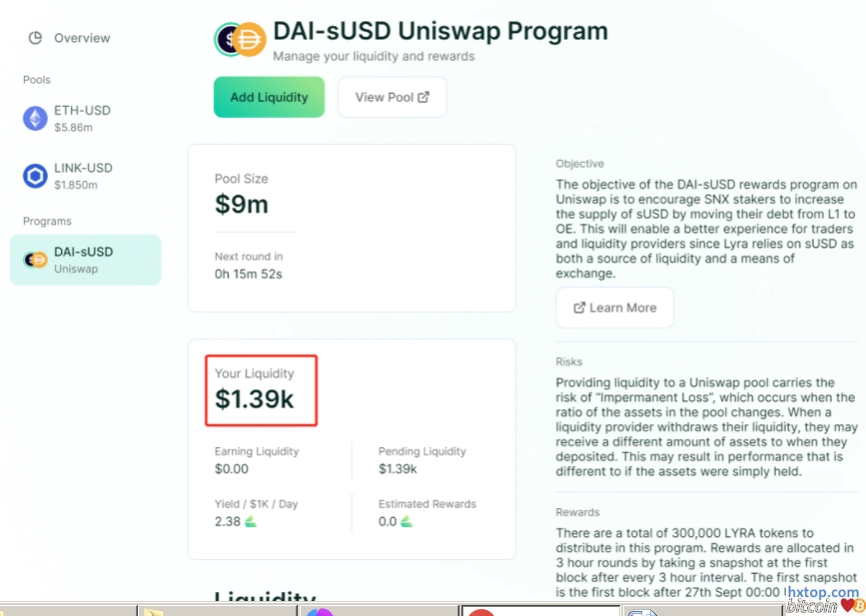The width and height of the screenshot is (866, 616).
Task: Click the View Pool button
Action: pyautogui.click(x=392, y=97)
